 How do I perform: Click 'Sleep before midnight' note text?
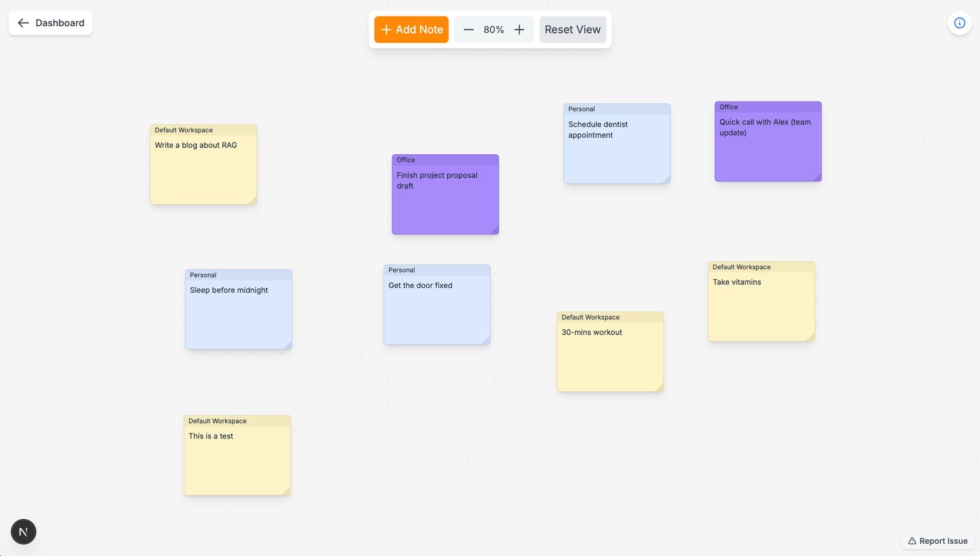(x=229, y=290)
